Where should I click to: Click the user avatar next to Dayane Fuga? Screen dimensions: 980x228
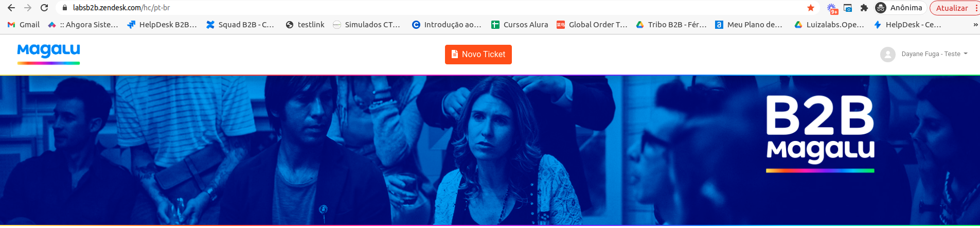coord(888,54)
